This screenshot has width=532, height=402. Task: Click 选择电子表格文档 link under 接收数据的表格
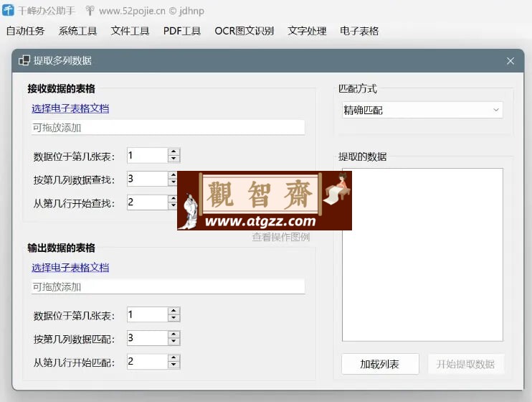[70, 108]
